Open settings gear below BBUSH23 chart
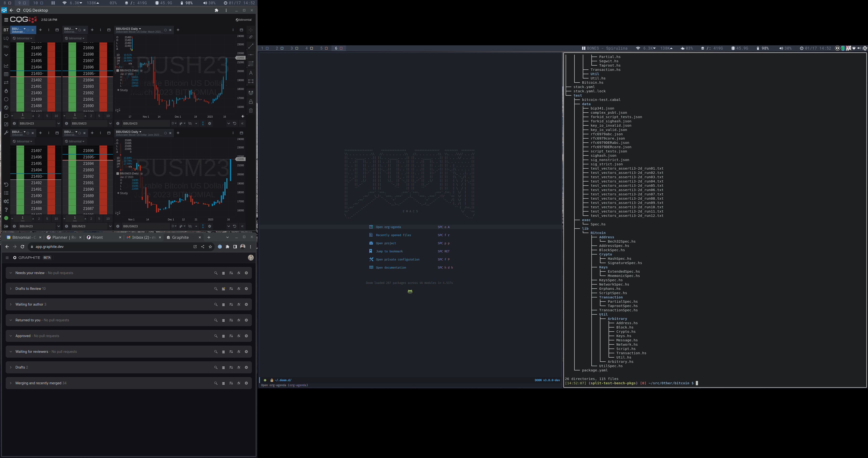868x458 pixels. coord(210,123)
